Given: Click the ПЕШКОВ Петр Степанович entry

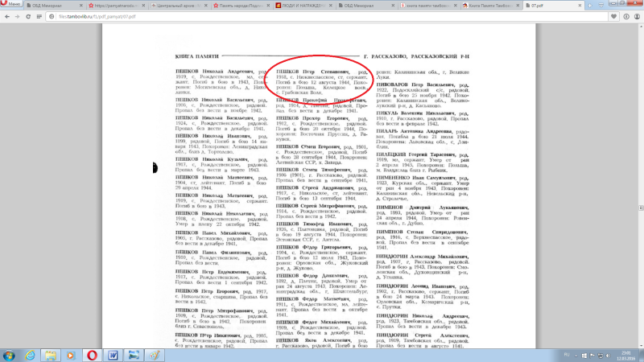Looking at the screenshot, I should coord(321,82).
